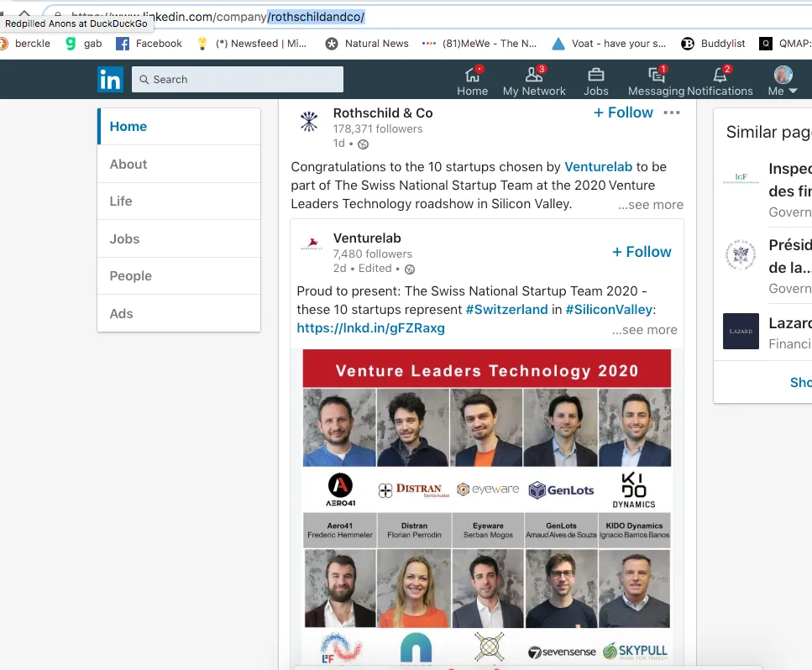Image resolution: width=812 pixels, height=670 pixels.
Task: Click the Venture Leaders Technology 2020 banner image
Action: pyautogui.click(x=487, y=369)
